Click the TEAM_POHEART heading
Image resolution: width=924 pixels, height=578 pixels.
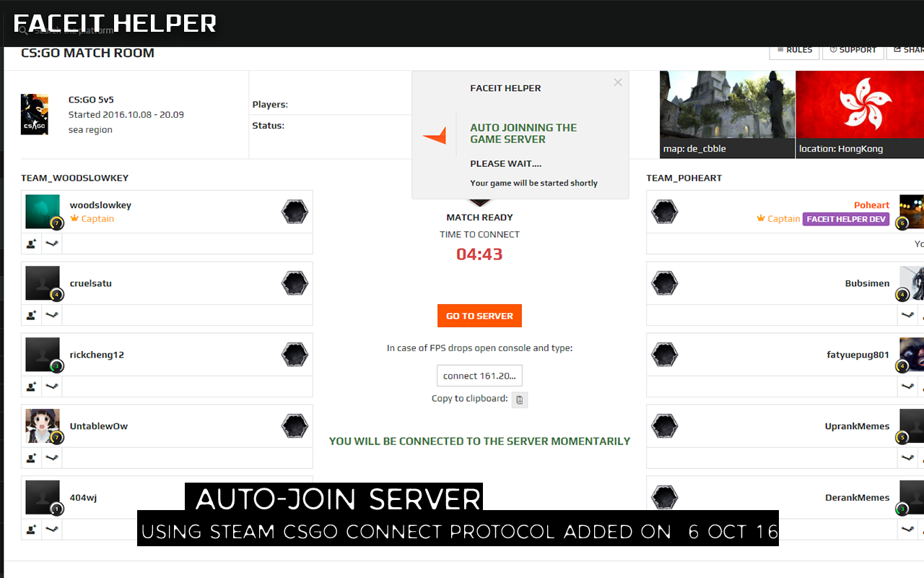[684, 178]
